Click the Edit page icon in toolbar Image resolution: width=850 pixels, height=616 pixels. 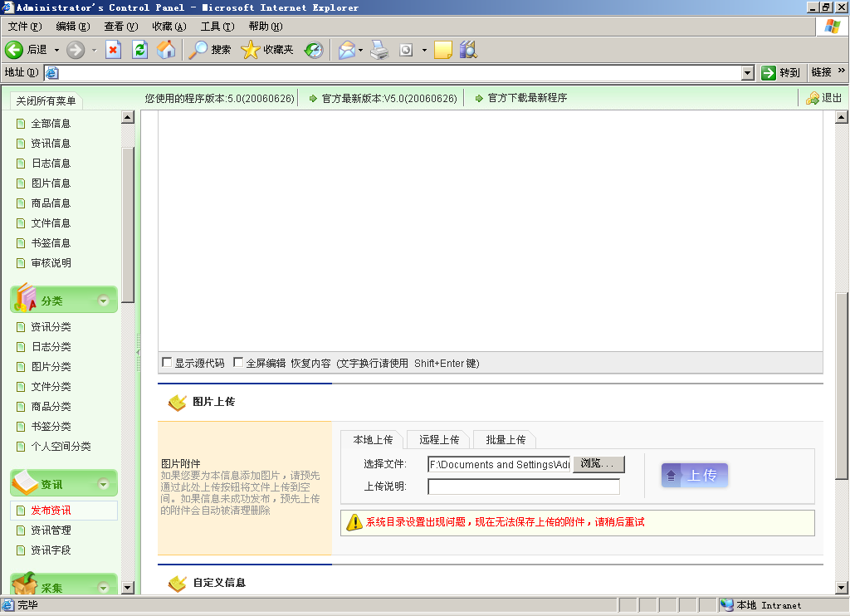405,50
